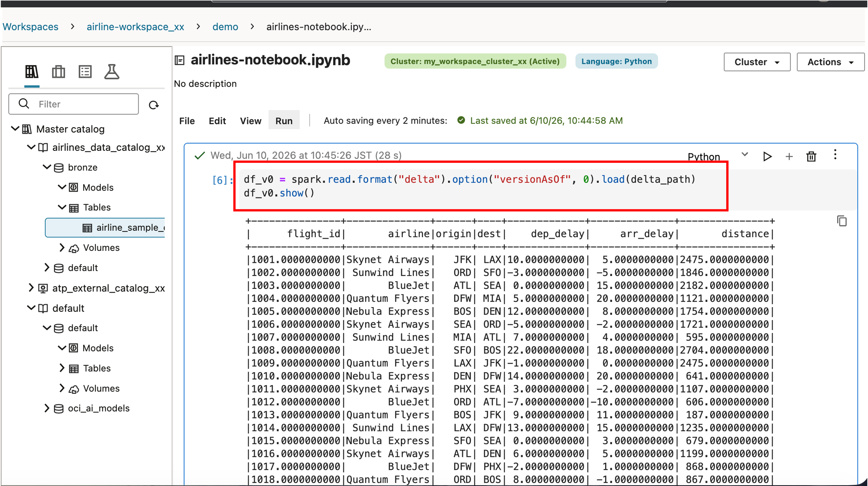868x486 pixels.
Task: Click the search magnifier icon in Filter
Action: 24,104
